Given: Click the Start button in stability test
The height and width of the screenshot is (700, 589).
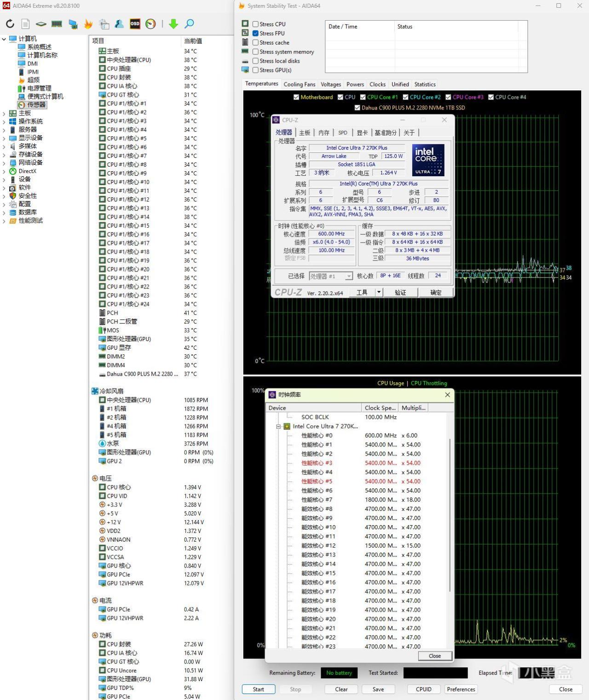Looking at the screenshot, I should [x=259, y=689].
